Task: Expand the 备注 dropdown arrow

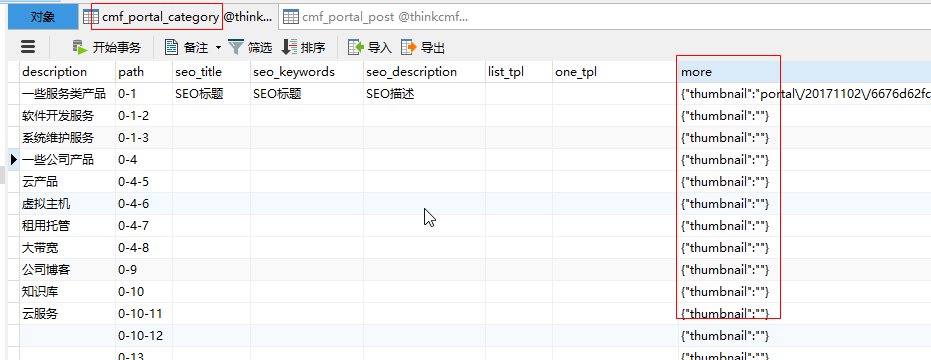Action: 218,48
